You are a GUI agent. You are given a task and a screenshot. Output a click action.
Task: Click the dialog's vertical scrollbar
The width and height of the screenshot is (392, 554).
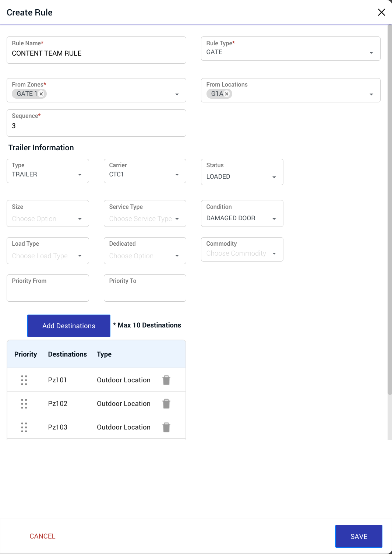(390, 210)
